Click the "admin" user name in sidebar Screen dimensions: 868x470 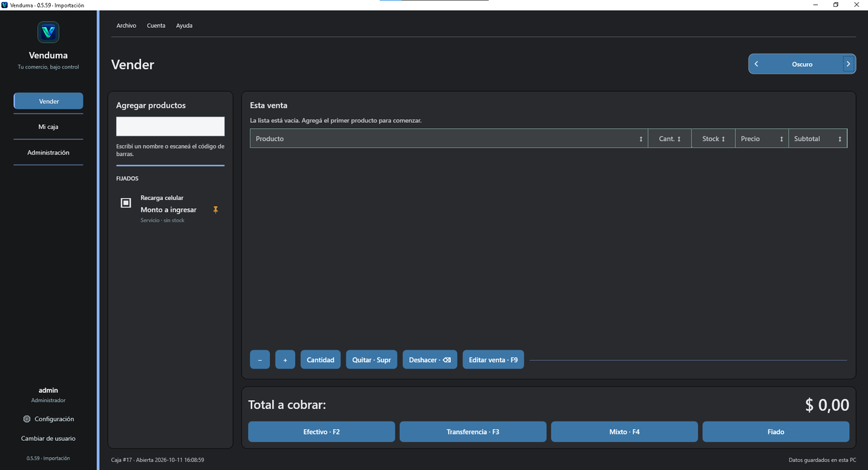click(x=48, y=390)
